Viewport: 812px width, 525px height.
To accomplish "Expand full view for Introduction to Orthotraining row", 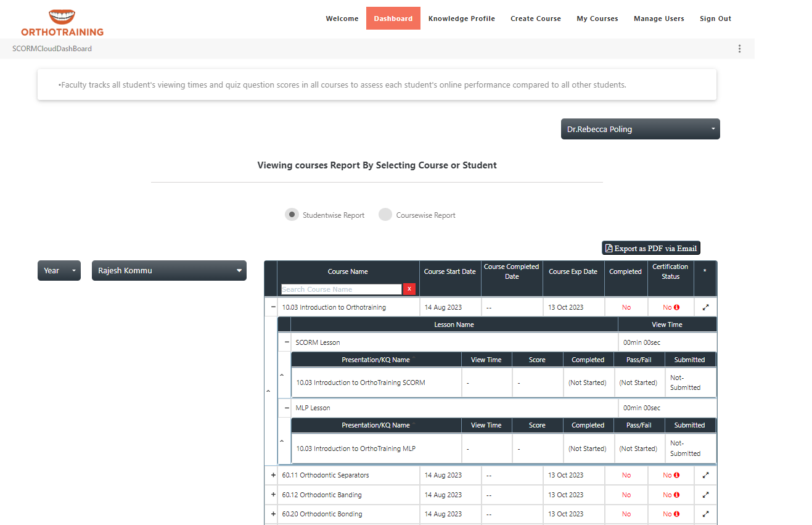I will point(705,307).
